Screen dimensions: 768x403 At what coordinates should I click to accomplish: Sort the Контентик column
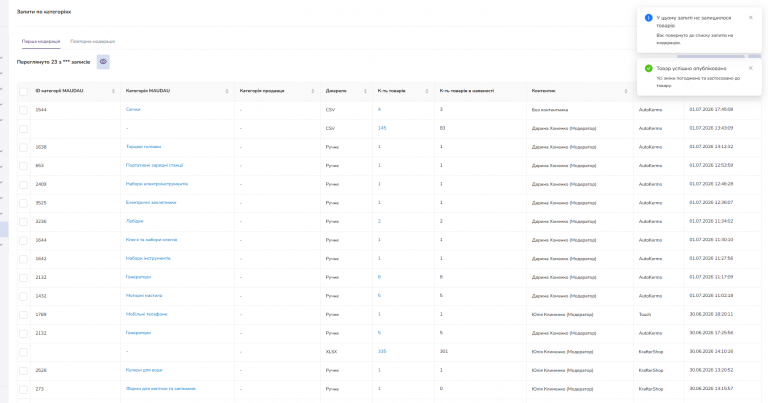[626, 91]
